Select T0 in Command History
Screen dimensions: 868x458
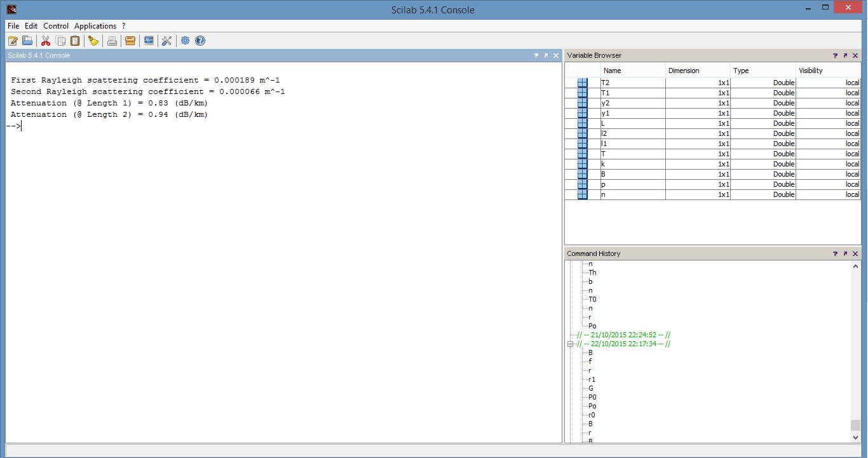(x=592, y=299)
